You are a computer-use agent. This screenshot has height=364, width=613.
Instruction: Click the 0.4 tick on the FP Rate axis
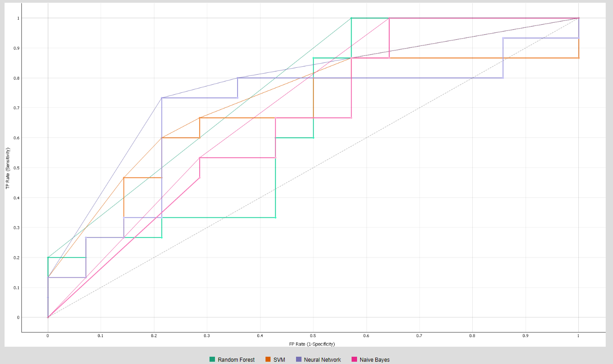click(x=260, y=335)
